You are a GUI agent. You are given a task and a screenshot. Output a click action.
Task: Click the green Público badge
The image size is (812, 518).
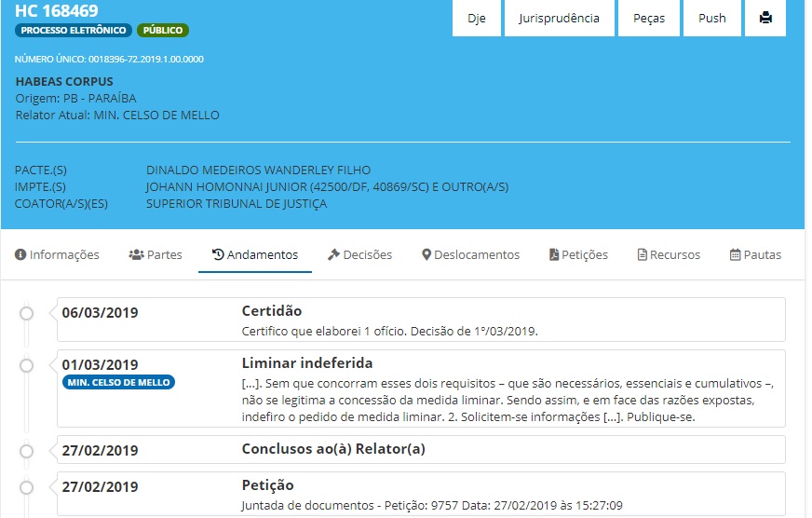pos(163,31)
